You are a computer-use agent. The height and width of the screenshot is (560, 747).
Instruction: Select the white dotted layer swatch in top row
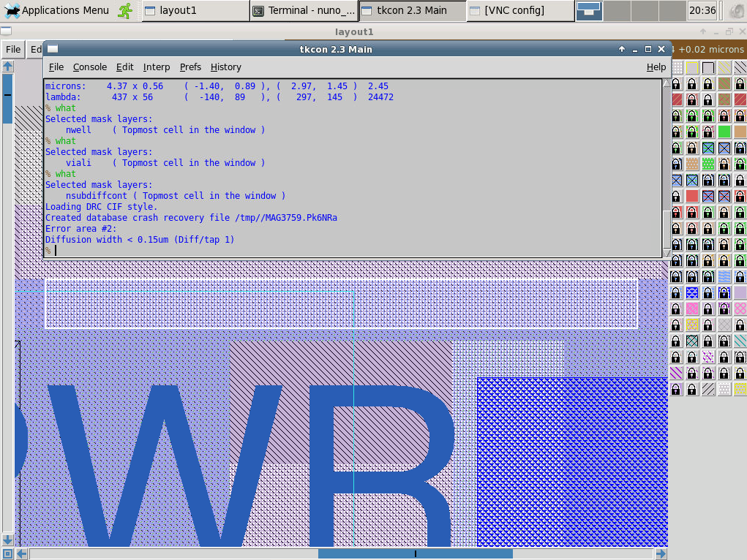(677, 67)
